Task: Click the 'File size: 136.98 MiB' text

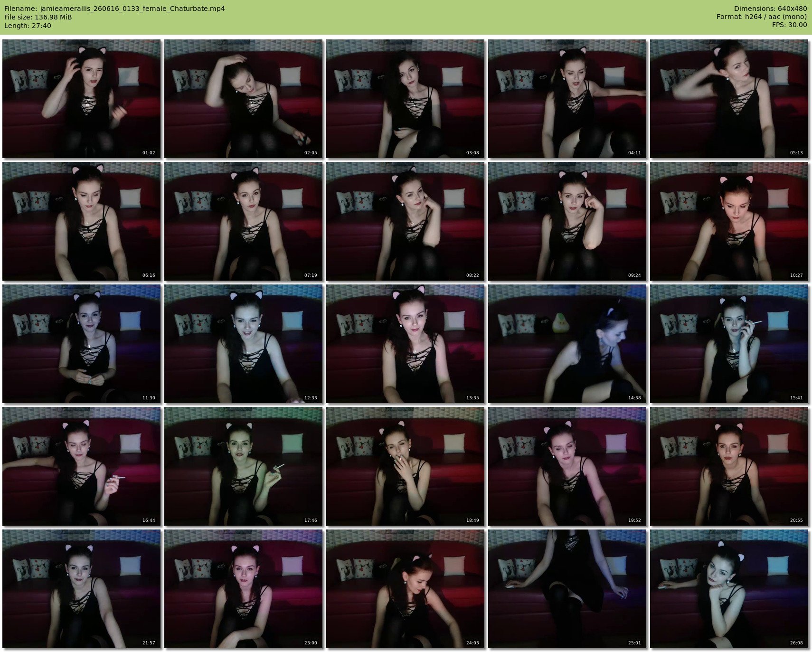Action: 38,17
